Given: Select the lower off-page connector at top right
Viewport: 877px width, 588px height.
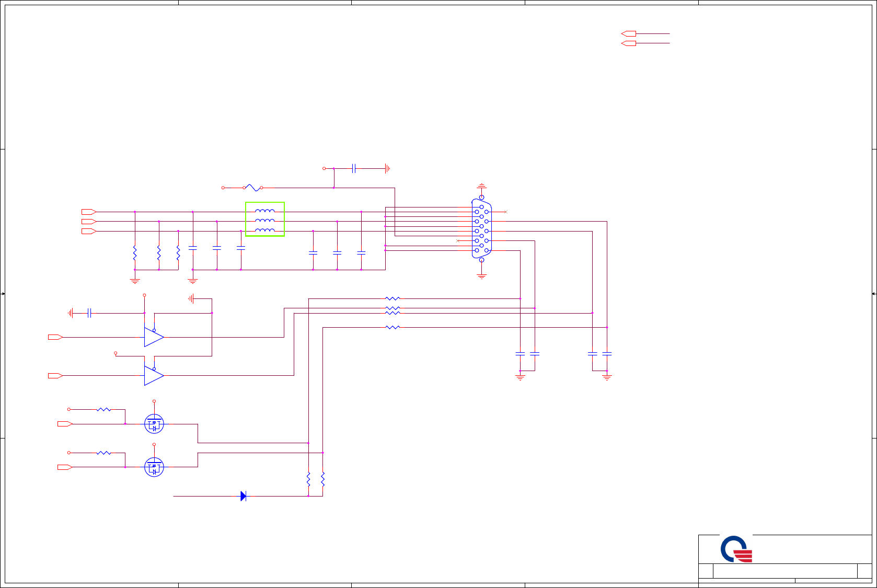Looking at the screenshot, I should coord(628,43).
